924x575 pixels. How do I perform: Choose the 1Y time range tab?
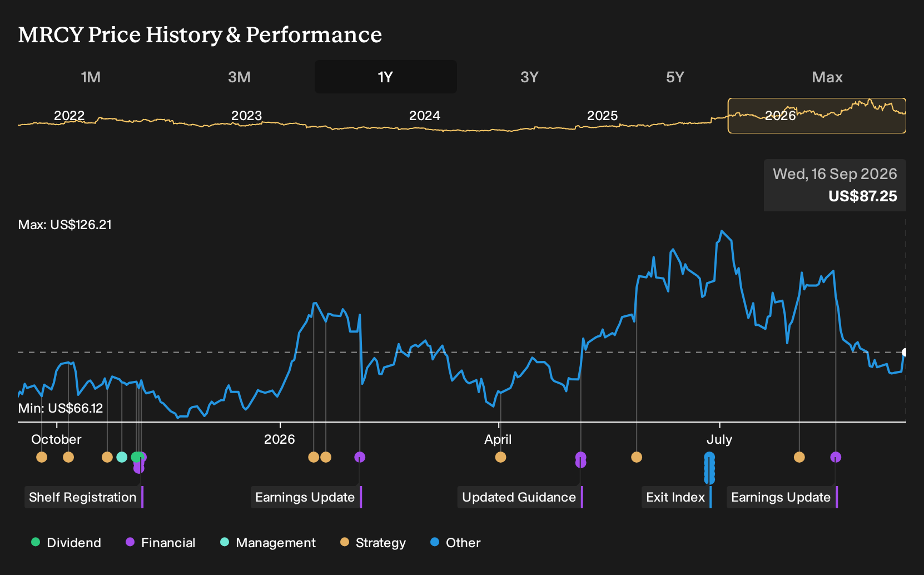385,77
